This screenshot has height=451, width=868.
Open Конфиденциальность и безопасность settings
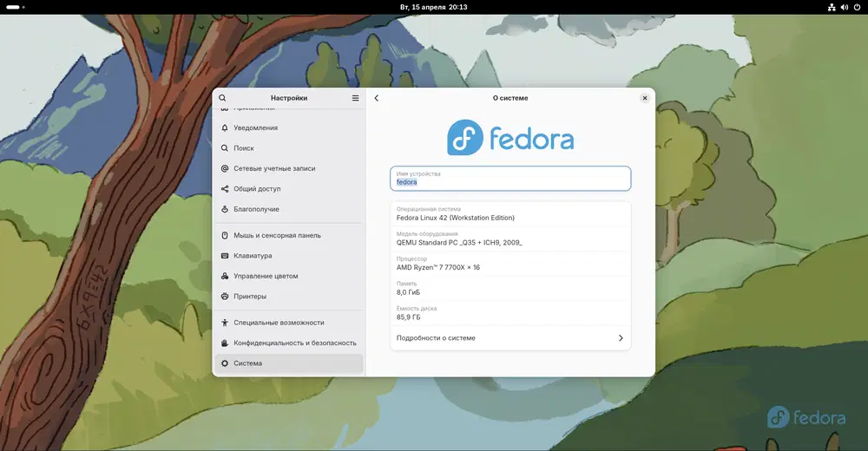(x=289, y=343)
